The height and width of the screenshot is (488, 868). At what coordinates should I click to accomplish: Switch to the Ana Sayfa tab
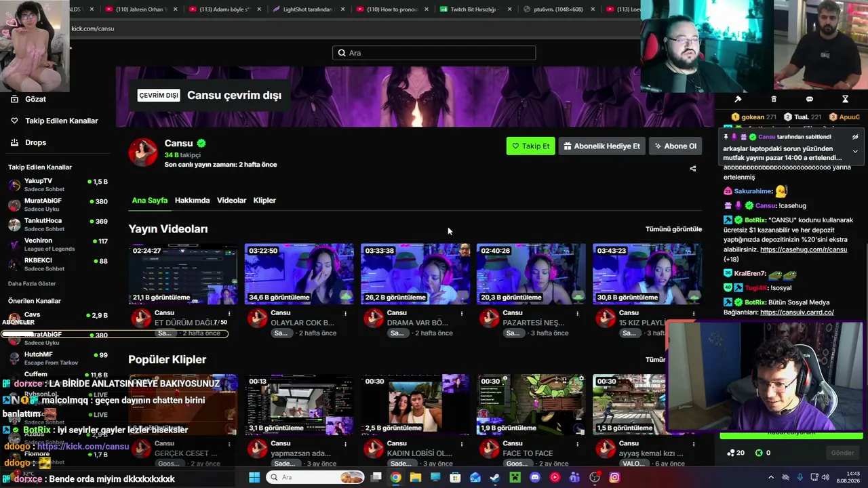click(149, 201)
